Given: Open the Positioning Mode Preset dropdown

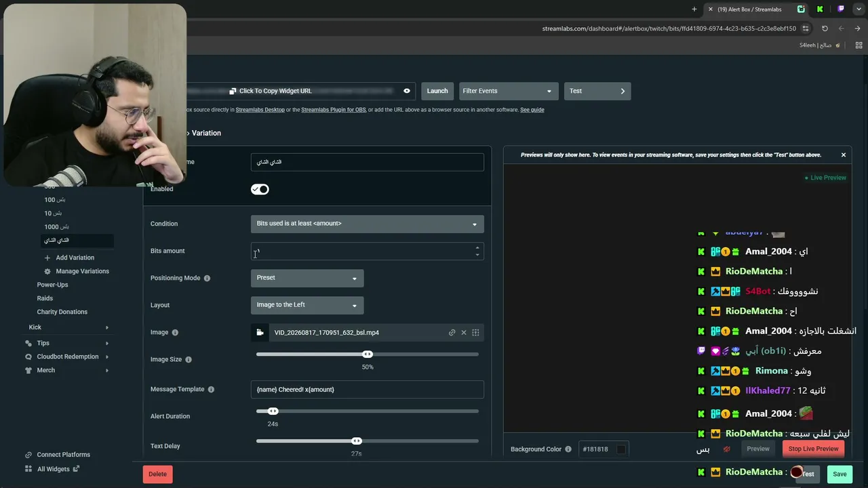Looking at the screenshot, I should point(307,278).
